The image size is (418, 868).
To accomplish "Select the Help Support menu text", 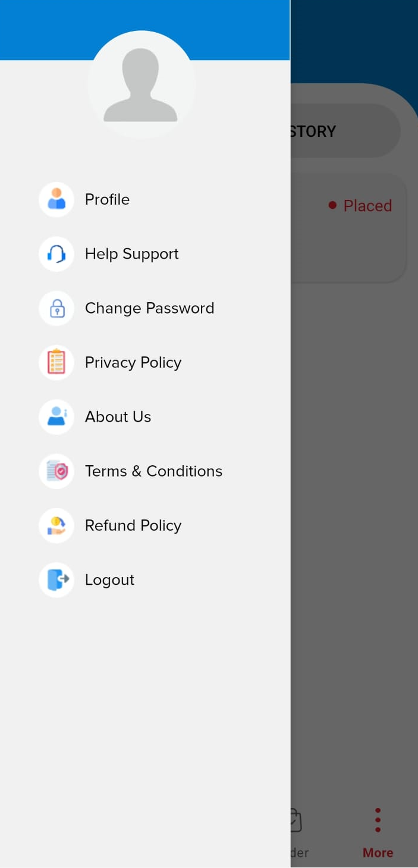I will (131, 254).
